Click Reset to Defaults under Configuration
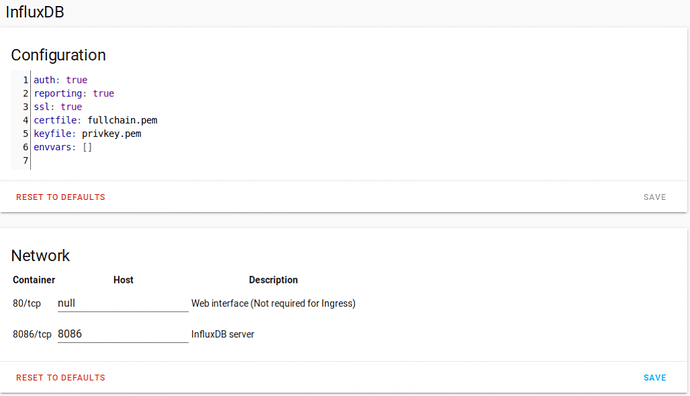The width and height of the screenshot is (690, 396). pyautogui.click(x=61, y=197)
